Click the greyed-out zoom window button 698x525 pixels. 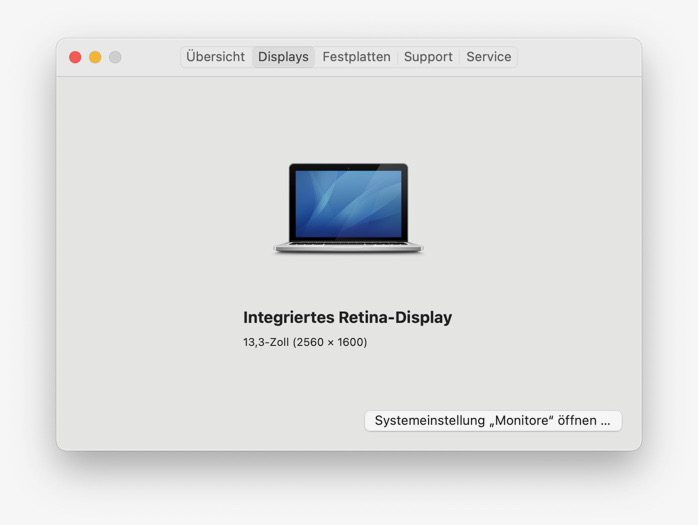tap(115, 57)
